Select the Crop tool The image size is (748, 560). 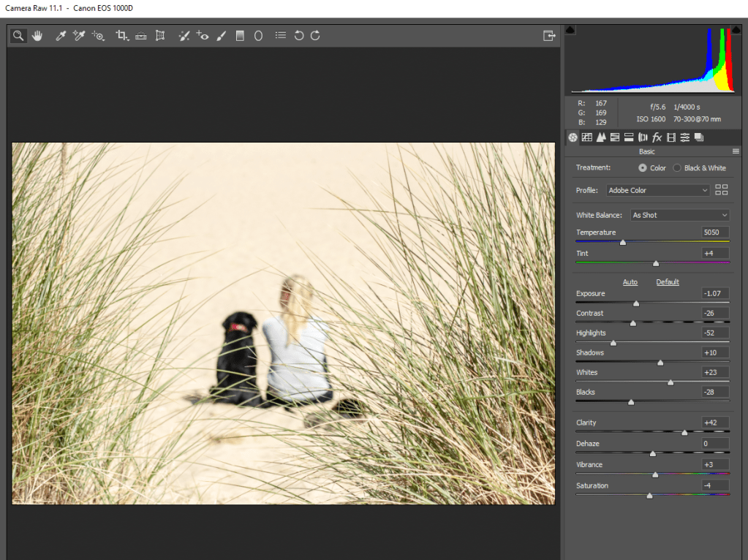pyautogui.click(x=122, y=35)
